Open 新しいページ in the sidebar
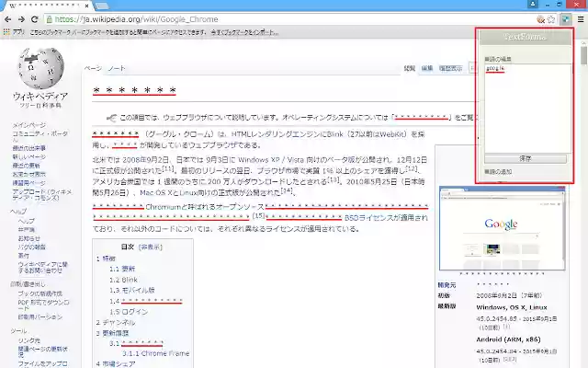The height and width of the screenshot is (368, 588). point(28,157)
